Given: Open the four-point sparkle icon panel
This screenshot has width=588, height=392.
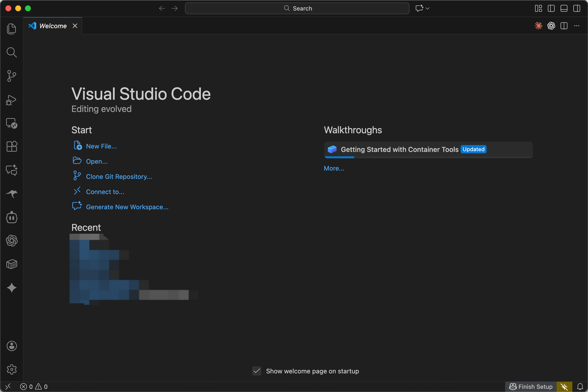Looking at the screenshot, I should coord(11,288).
